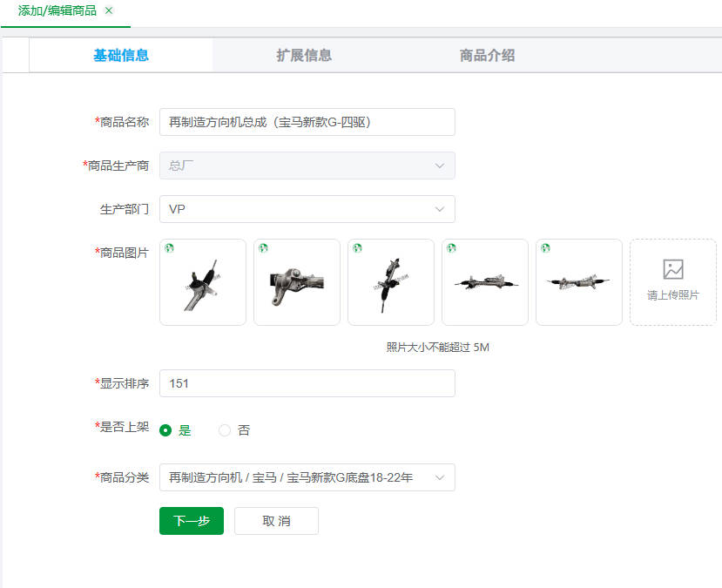Click the 取消 button to cancel

(x=276, y=520)
